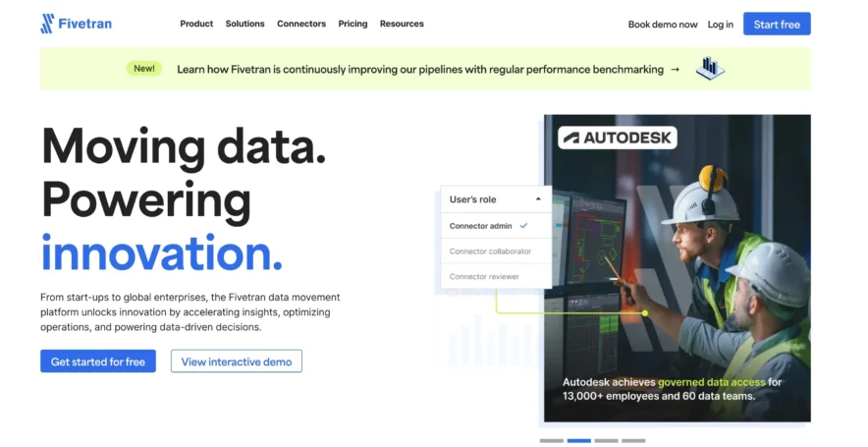Open the View interactive demo button

coord(237,362)
